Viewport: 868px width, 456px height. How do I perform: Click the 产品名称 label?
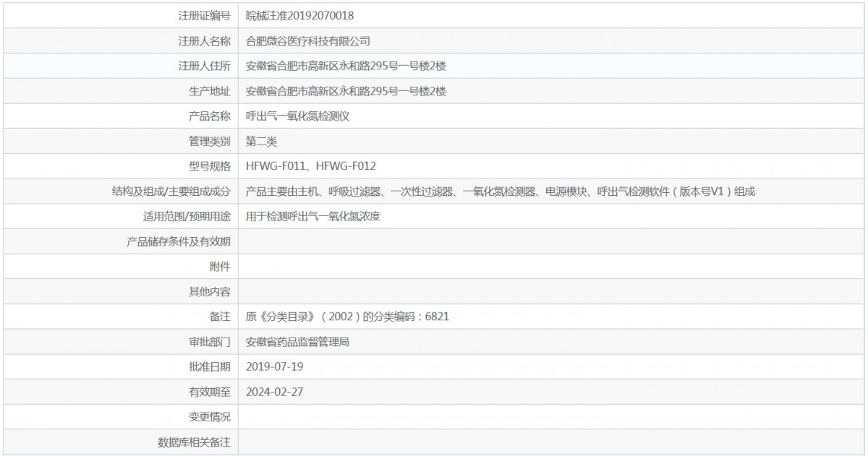pyautogui.click(x=210, y=116)
